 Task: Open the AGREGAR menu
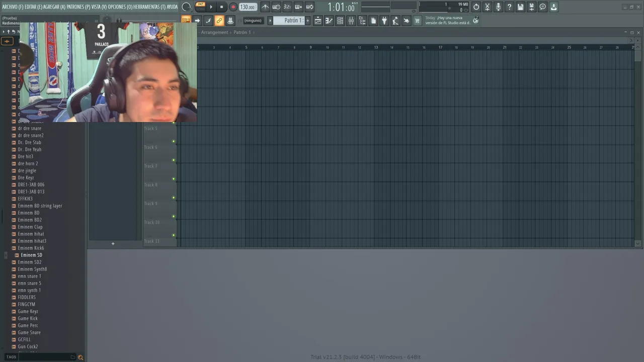click(x=54, y=7)
